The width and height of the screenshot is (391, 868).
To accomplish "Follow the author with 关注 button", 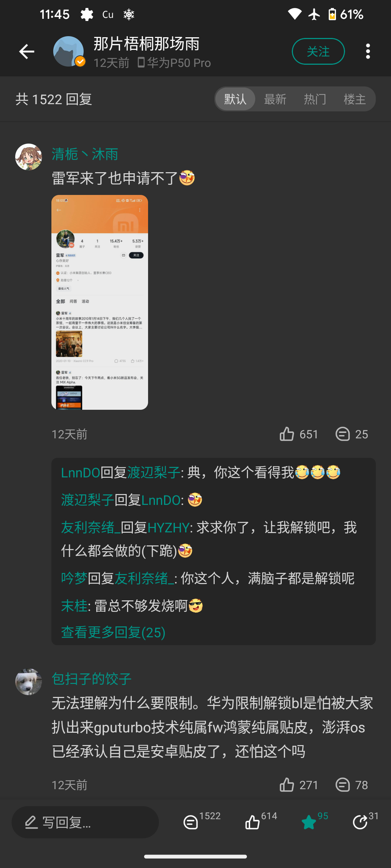I will [x=318, y=51].
